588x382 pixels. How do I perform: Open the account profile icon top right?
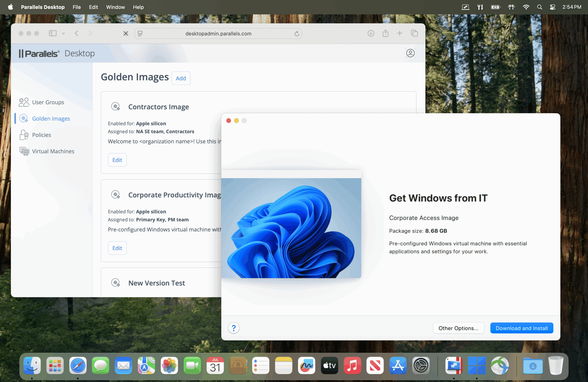pos(410,53)
